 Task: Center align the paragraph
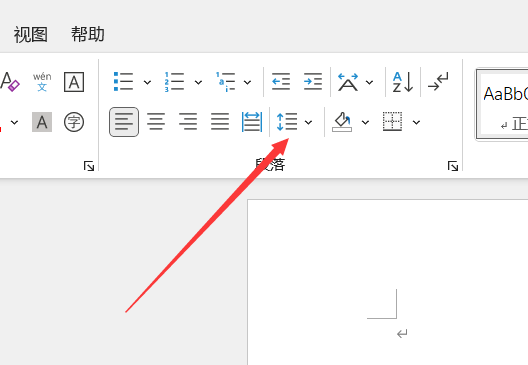click(156, 122)
